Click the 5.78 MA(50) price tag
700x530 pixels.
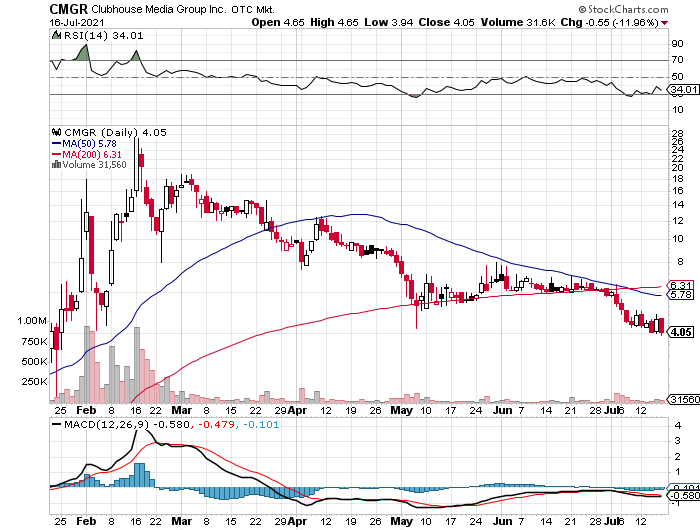(681, 295)
